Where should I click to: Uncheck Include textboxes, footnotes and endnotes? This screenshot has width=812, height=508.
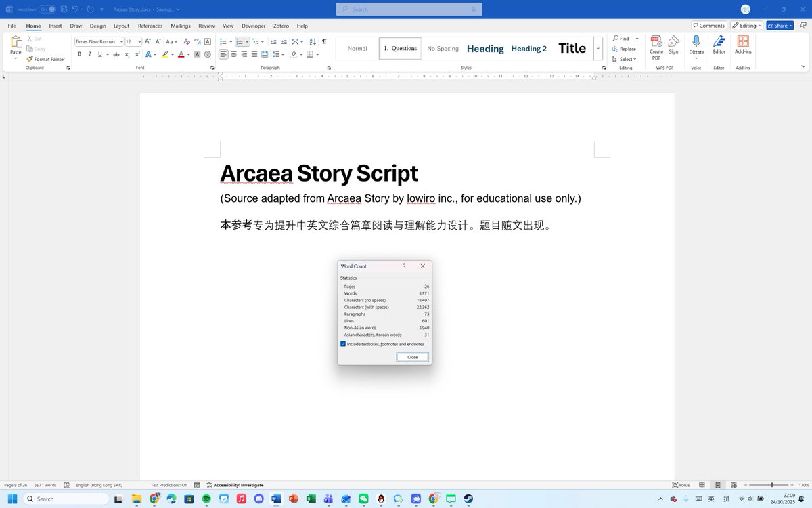[x=343, y=344]
